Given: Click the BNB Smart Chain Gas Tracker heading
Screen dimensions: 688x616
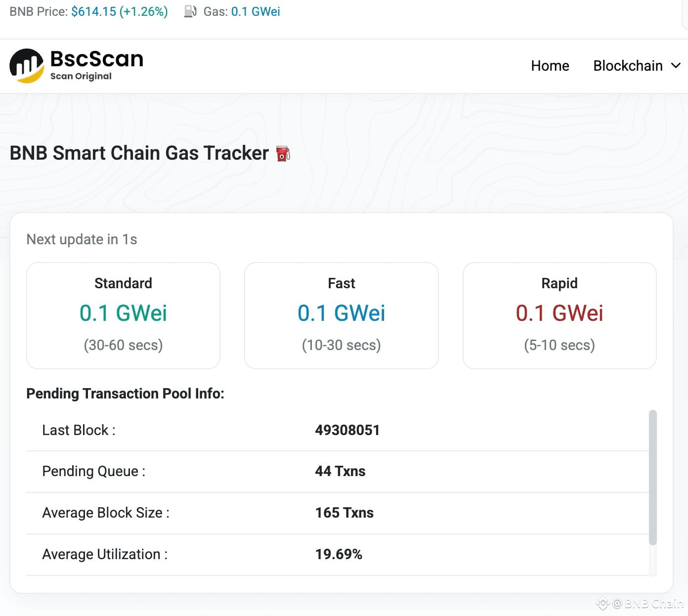Looking at the screenshot, I should coord(137,153).
